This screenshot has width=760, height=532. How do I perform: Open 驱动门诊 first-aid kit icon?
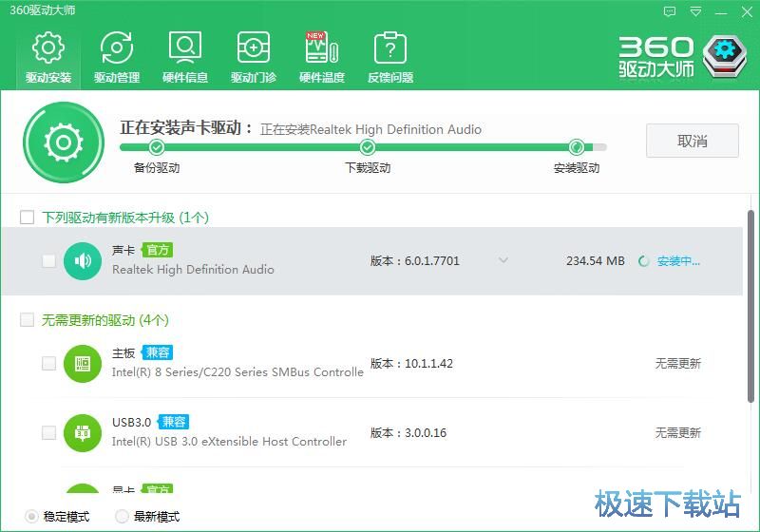(x=253, y=47)
